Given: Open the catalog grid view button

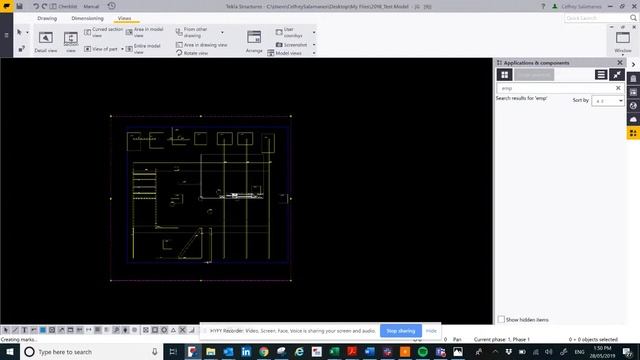Looking at the screenshot, I should (504, 75).
